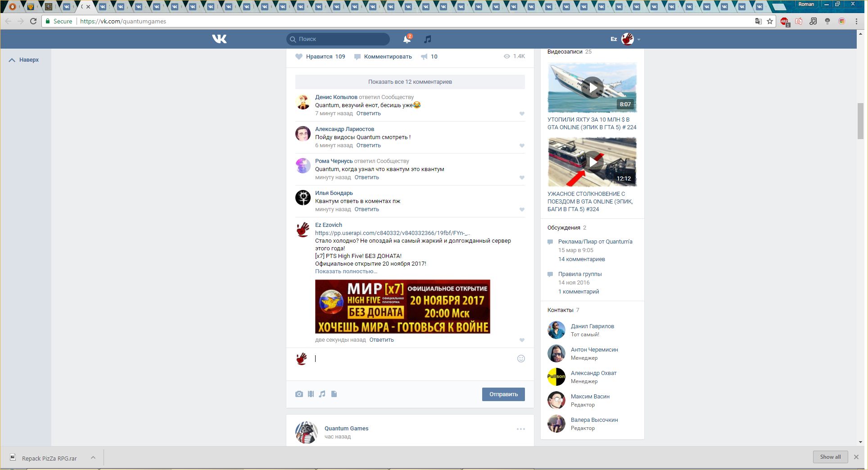The width and height of the screenshot is (868, 470).
Task: Open the Adblock extension icon
Action: tap(785, 22)
